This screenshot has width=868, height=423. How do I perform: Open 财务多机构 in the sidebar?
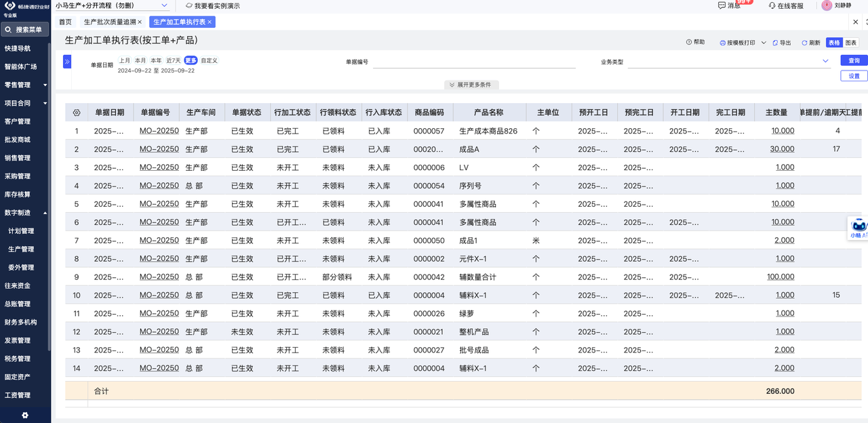pyautogui.click(x=20, y=322)
